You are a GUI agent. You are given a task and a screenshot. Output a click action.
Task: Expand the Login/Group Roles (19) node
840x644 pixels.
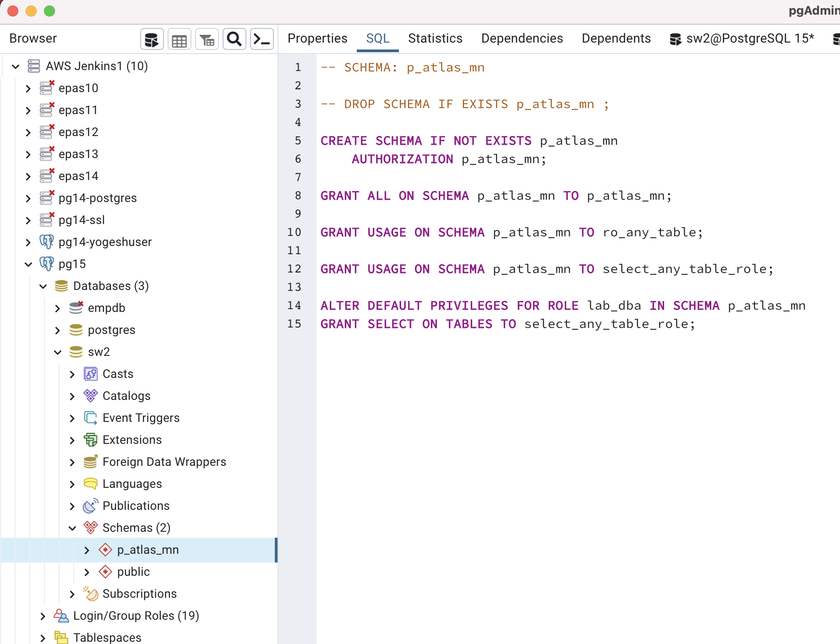(43, 616)
